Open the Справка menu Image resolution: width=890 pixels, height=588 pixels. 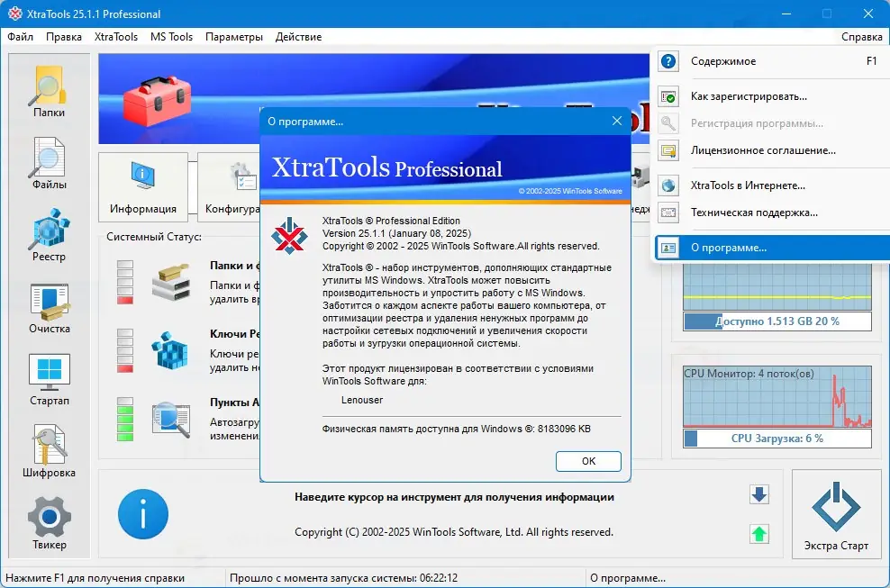[x=861, y=37]
